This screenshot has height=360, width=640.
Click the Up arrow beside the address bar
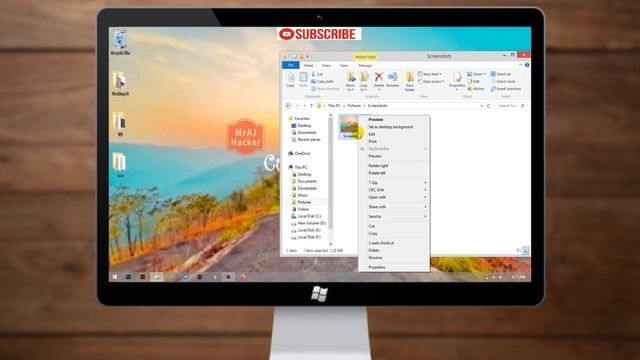[311, 106]
